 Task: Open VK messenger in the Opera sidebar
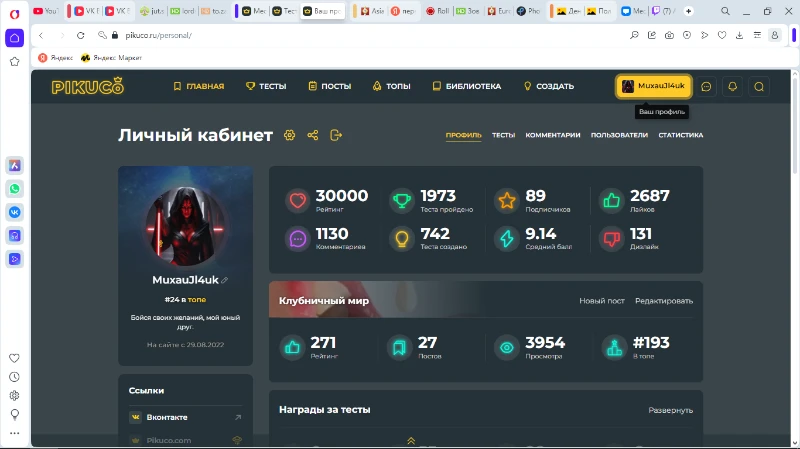click(x=14, y=212)
